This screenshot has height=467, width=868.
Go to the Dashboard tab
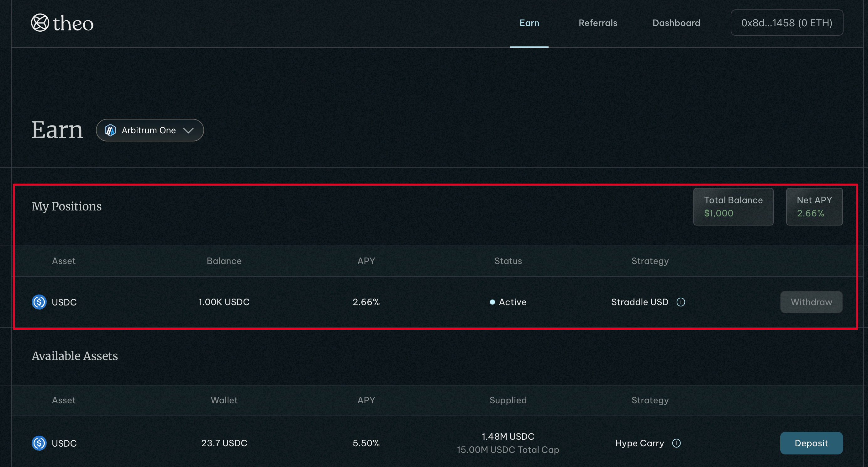[x=676, y=23]
